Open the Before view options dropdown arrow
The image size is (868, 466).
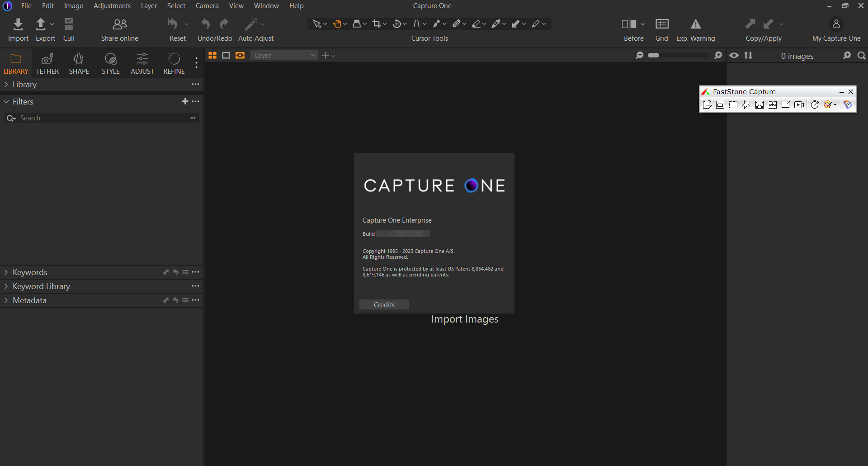(x=642, y=24)
